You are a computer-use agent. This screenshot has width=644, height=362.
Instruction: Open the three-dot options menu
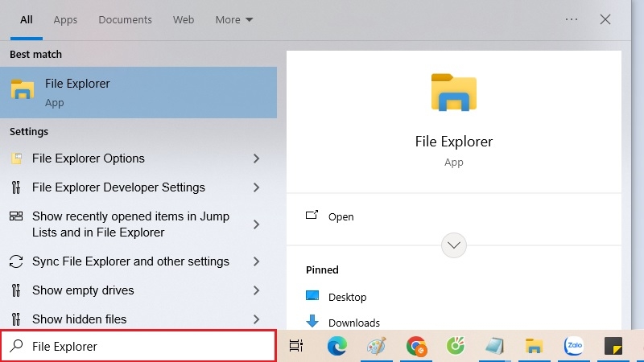click(572, 19)
